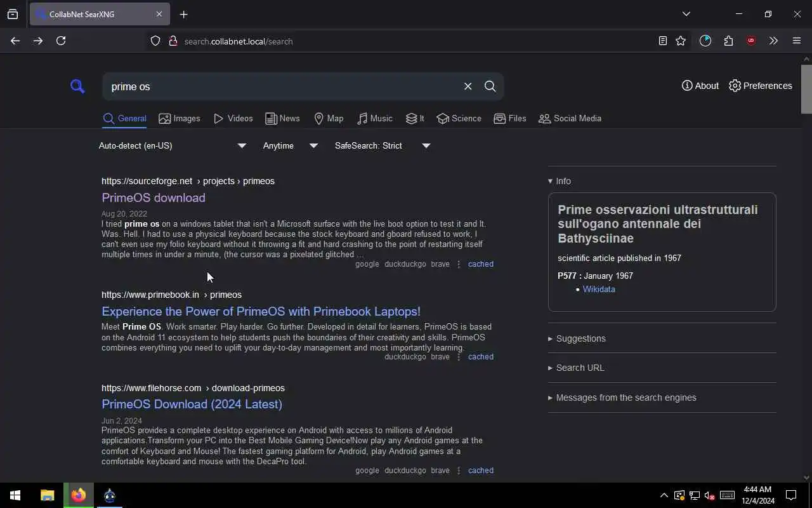The height and width of the screenshot is (508, 812).
Task: Open cached copy of primebook result
Action: 480,357
